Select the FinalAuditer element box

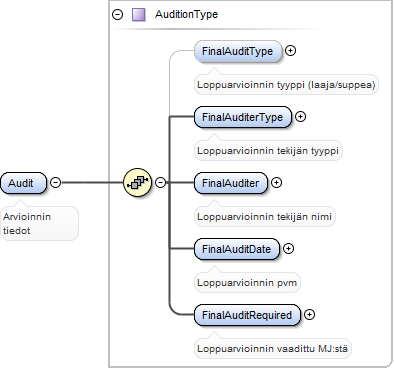point(231,183)
